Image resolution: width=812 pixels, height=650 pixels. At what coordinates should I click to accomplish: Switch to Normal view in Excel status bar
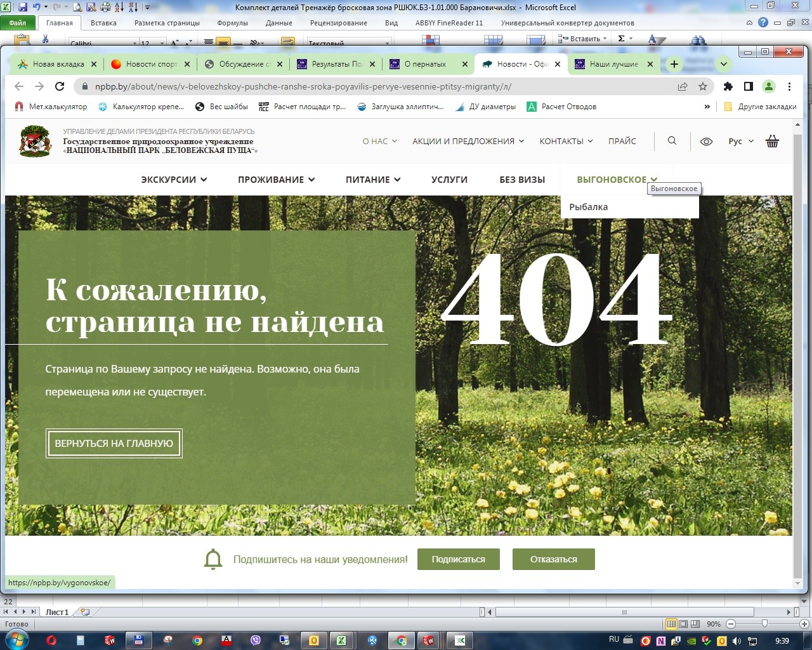671,624
